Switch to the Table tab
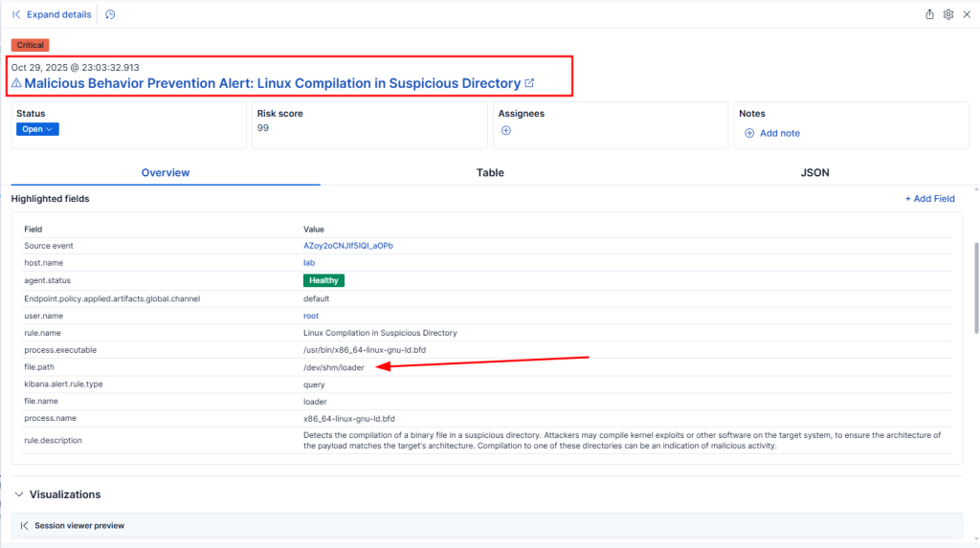980x548 pixels. click(x=490, y=173)
